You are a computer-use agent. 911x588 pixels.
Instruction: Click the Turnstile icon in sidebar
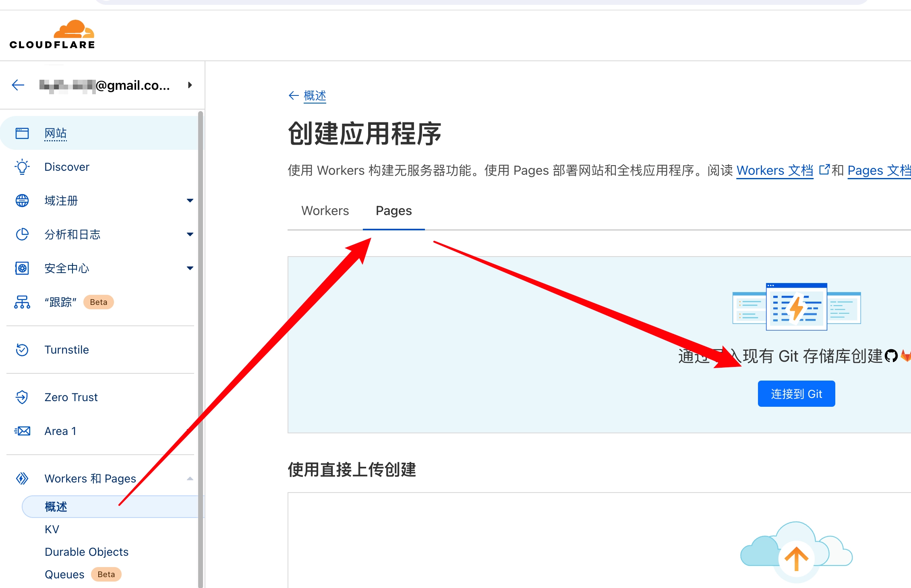(x=22, y=350)
